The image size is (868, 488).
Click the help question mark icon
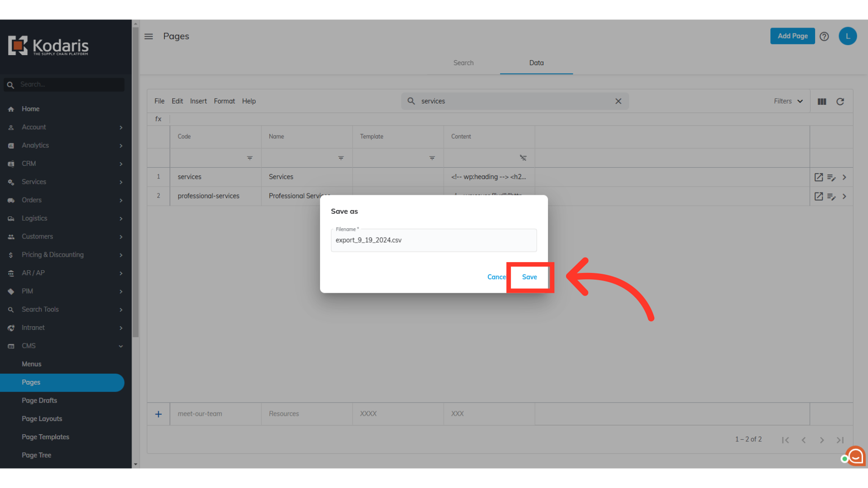[x=824, y=36]
